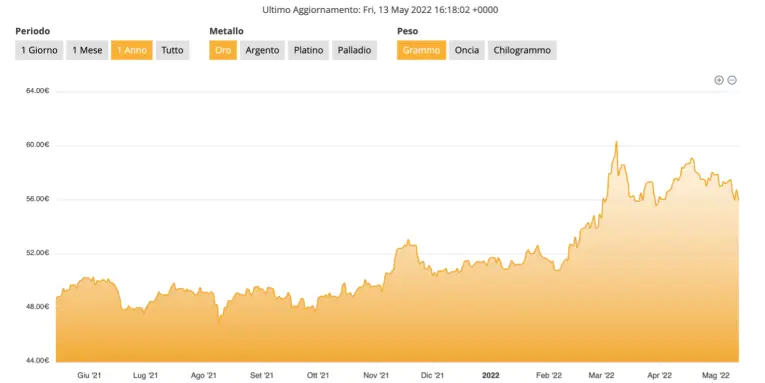Click the Nov '21 axis label
The height and width of the screenshot is (383, 765).
pyautogui.click(x=376, y=375)
